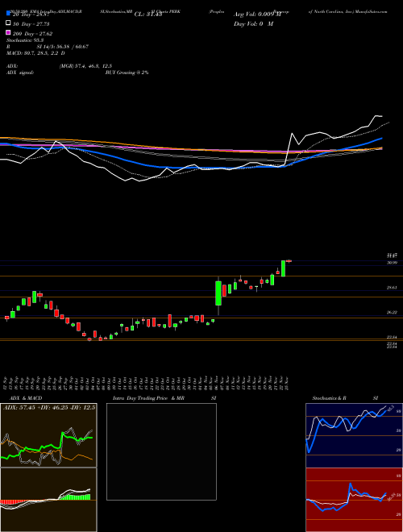Click the tall green candlestick on 06 Nov
Viewport: 403px width, 532px height.
point(218,293)
